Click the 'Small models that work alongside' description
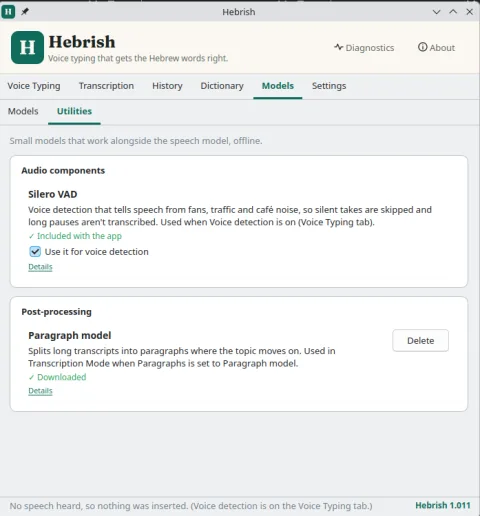The image size is (480, 516). [136, 141]
